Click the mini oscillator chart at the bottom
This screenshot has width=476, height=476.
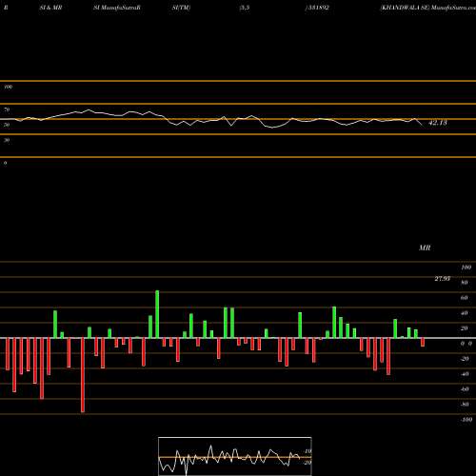[x=235, y=456]
